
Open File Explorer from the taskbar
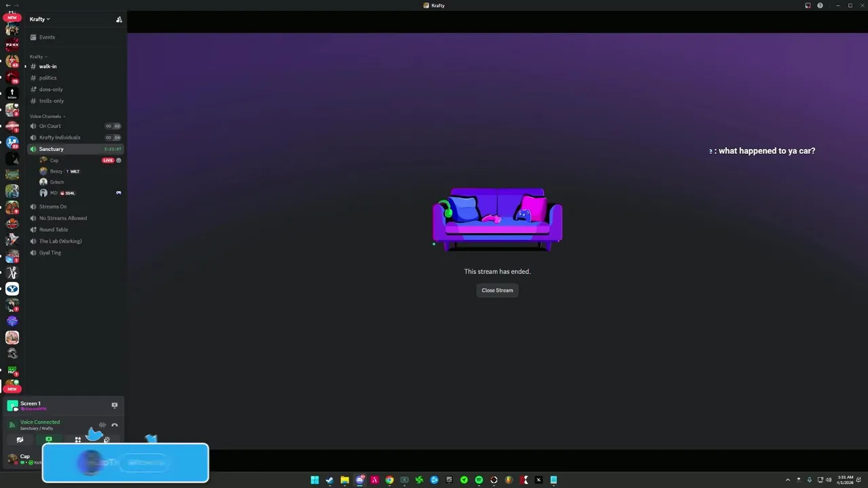pyautogui.click(x=344, y=480)
